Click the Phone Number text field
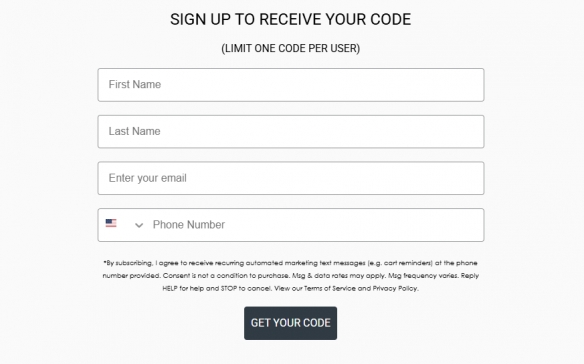This screenshot has height=364, width=584. (x=317, y=225)
